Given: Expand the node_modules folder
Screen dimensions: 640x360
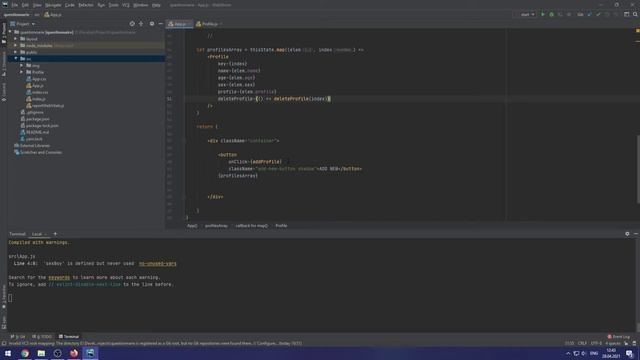Looking at the screenshot, I should coord(16,45).
